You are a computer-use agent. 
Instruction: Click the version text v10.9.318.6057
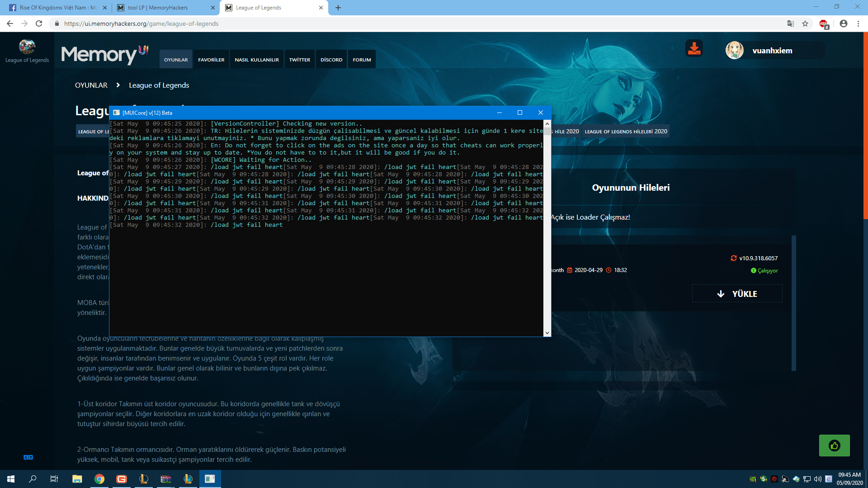(x=758, y=258)
